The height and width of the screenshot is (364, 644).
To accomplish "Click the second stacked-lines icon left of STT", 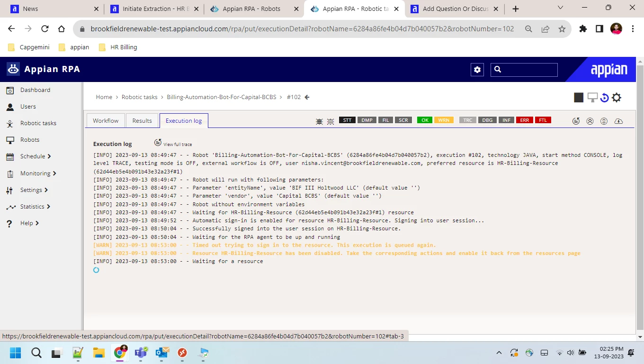I will pyautogui.click(x=331, y=121).
